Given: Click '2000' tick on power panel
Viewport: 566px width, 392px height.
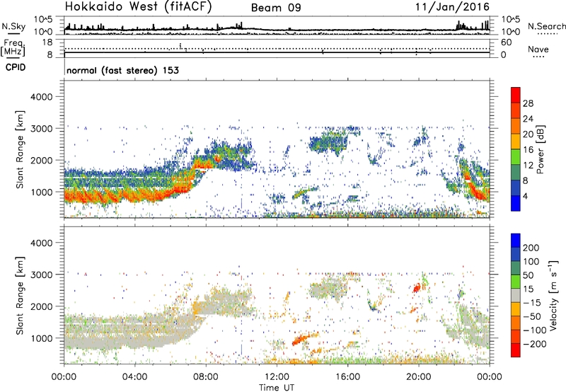Looking at the screenshot, I should pos(42,160).
